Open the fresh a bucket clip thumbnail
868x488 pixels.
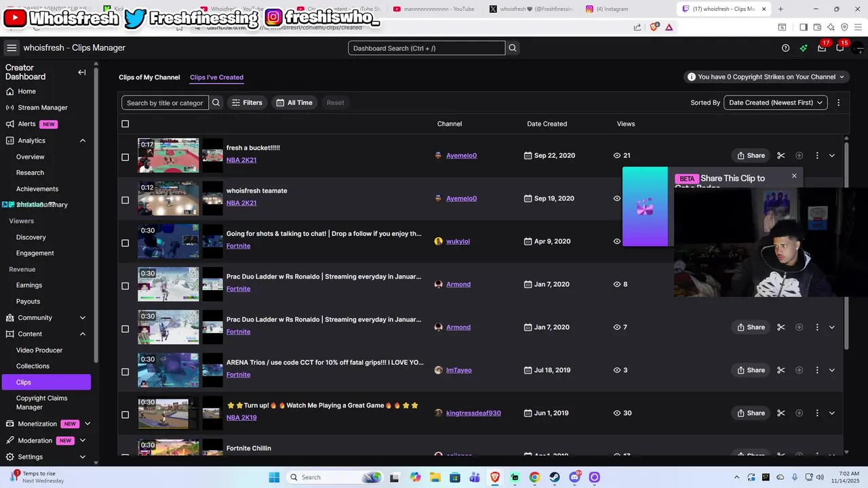(x=168, y=155)
